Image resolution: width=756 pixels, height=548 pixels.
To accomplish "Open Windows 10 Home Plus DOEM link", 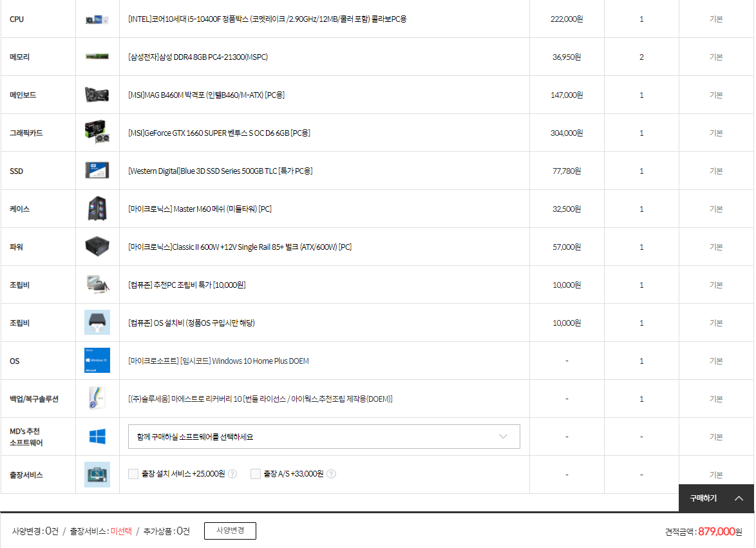I will coord(218,361).
